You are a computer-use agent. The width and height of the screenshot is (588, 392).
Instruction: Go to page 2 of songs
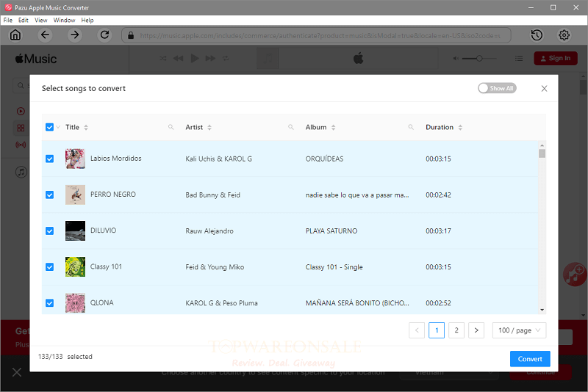(456, 330)
